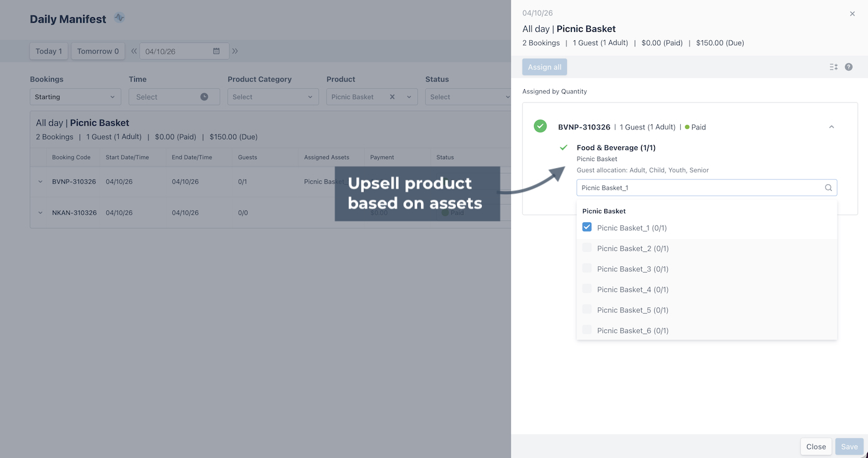Collapse BVNP-310326 card in side panel
868x458 pixels.
831,127
